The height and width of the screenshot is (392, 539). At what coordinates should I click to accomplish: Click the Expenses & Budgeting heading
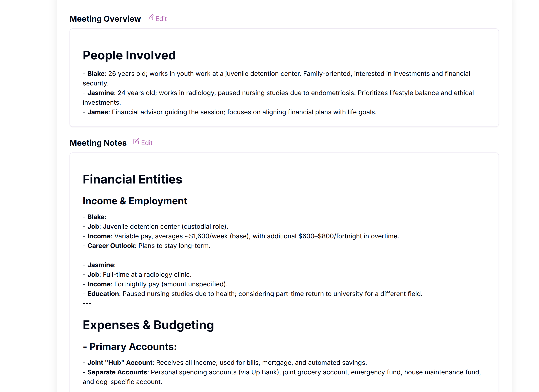coord(148,325)
